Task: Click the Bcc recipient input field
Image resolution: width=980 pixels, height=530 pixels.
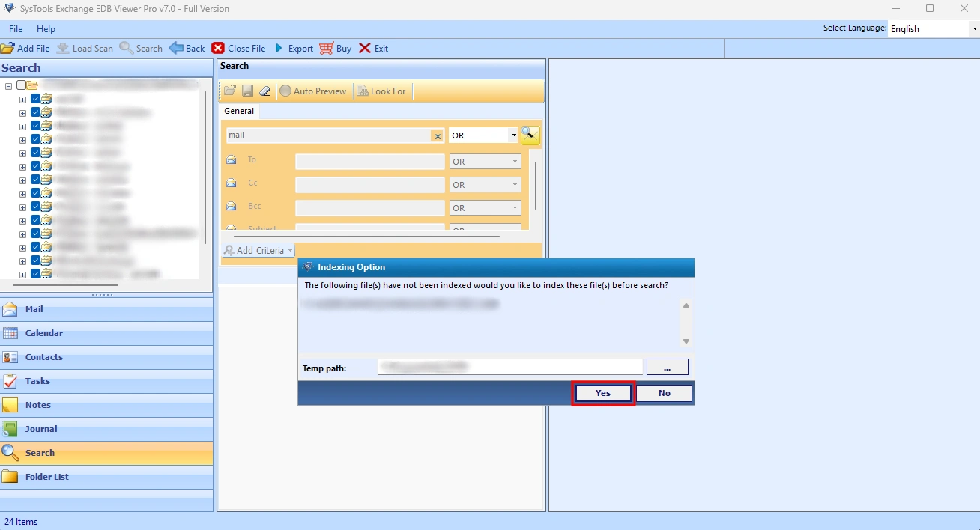Action: click(370, 208)
